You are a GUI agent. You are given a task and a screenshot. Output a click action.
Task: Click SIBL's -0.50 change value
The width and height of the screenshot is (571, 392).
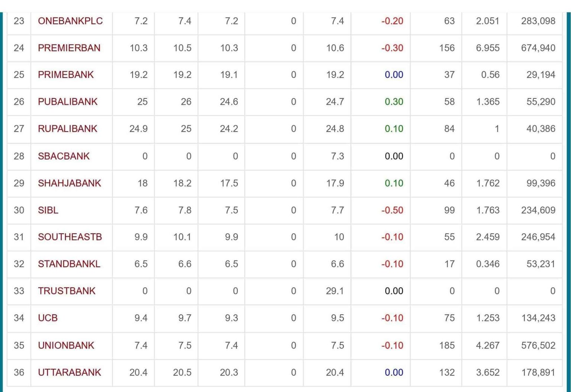[x=392, y=210]
